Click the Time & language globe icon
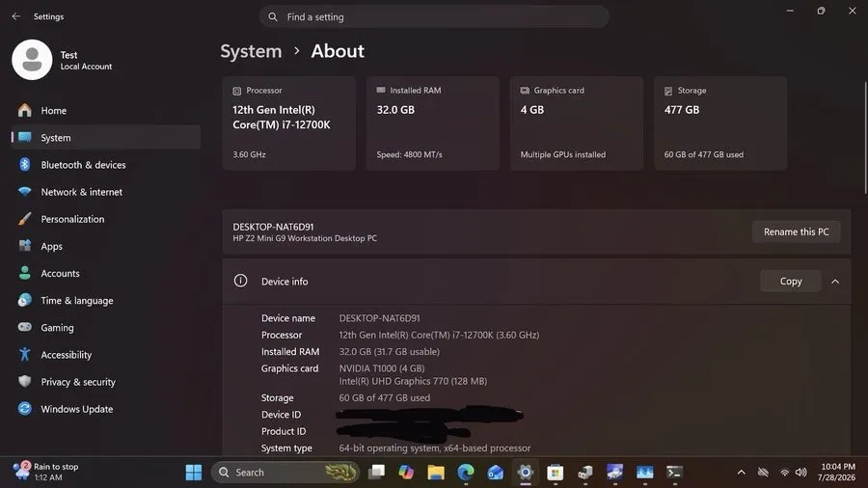868x488 pixels. tap(24, 300)
